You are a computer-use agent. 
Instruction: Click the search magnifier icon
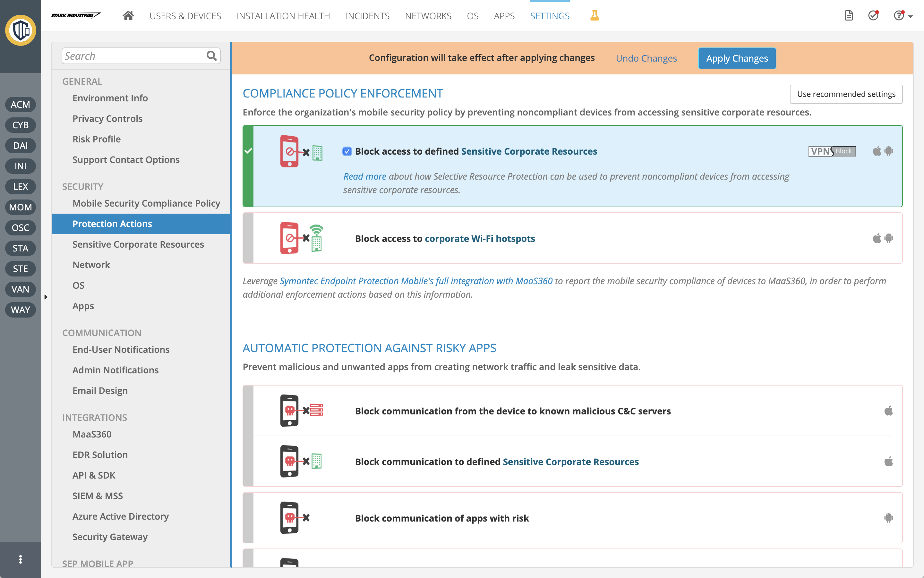point(211,56)
